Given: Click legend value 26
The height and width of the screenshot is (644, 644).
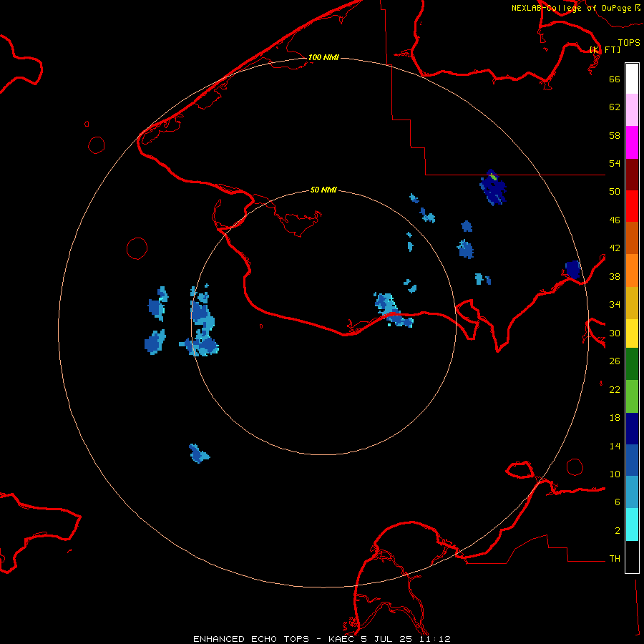Looking at the screenshot, I should point(615,361).
